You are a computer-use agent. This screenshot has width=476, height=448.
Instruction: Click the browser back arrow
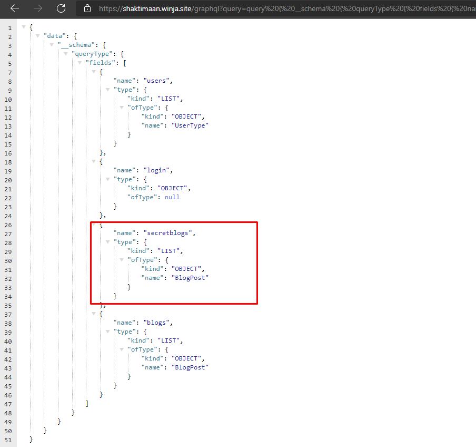tap(15, 8)
